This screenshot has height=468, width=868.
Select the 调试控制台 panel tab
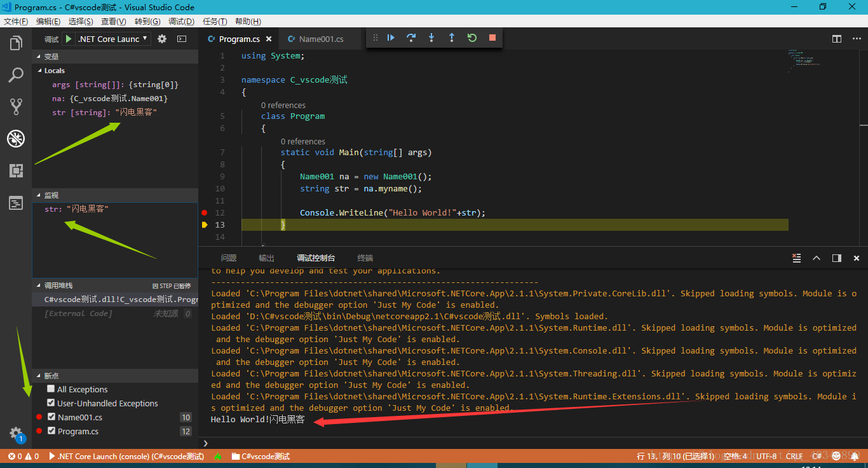coord(316,258)
